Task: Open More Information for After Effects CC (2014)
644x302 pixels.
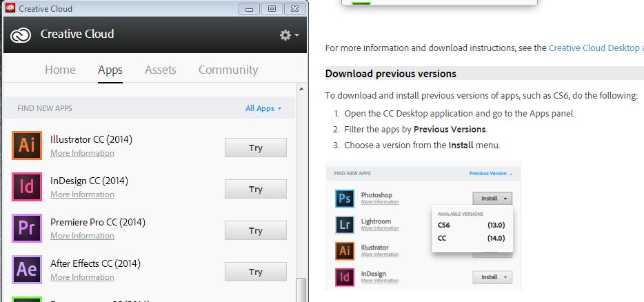Action: (82, 277)
